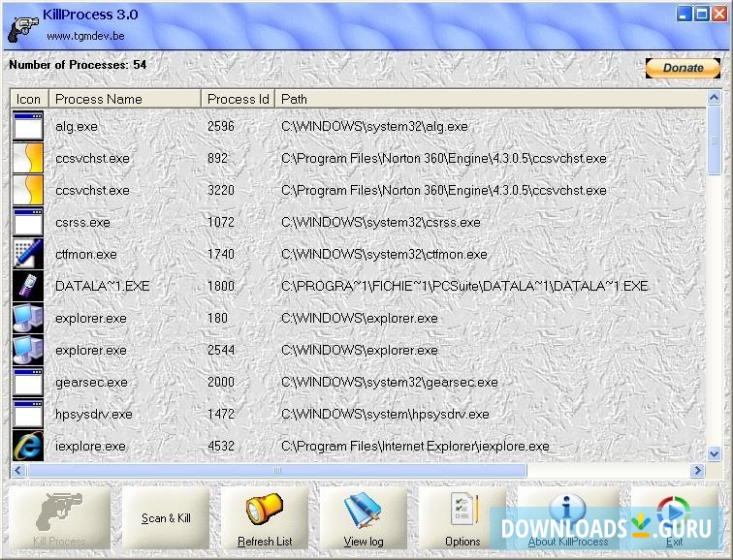Click the vertical scrollbar up arrow

pyautogui.click(x=714, y=97)
